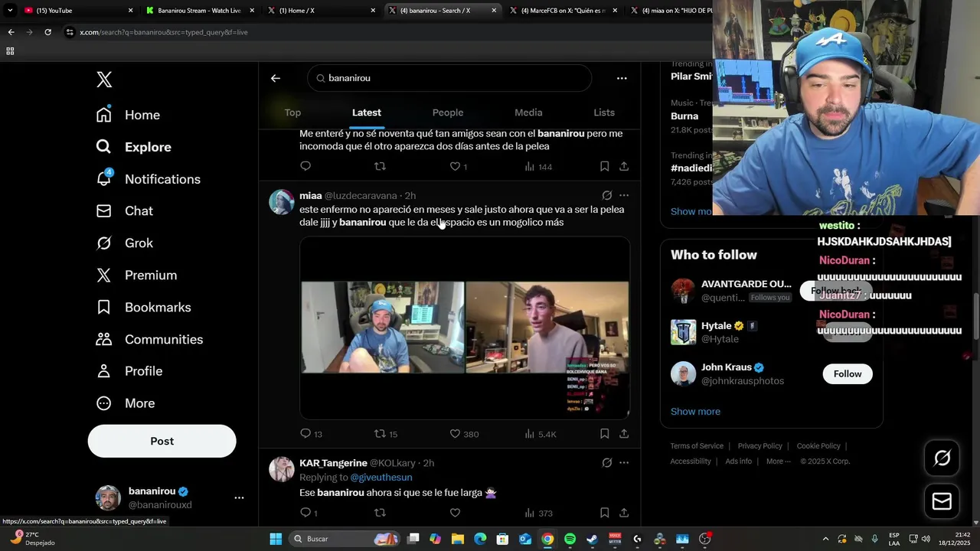The image size is (980, 551).
Task: Show hidden system tray icons
Action: coord(825,539)
